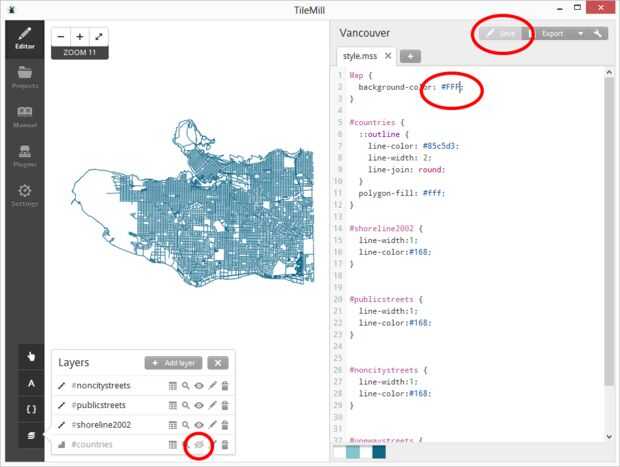Viewport: 620px width, 467px height.
Task: Open the publicstreets feature table
Action: [x=173, y=405]
